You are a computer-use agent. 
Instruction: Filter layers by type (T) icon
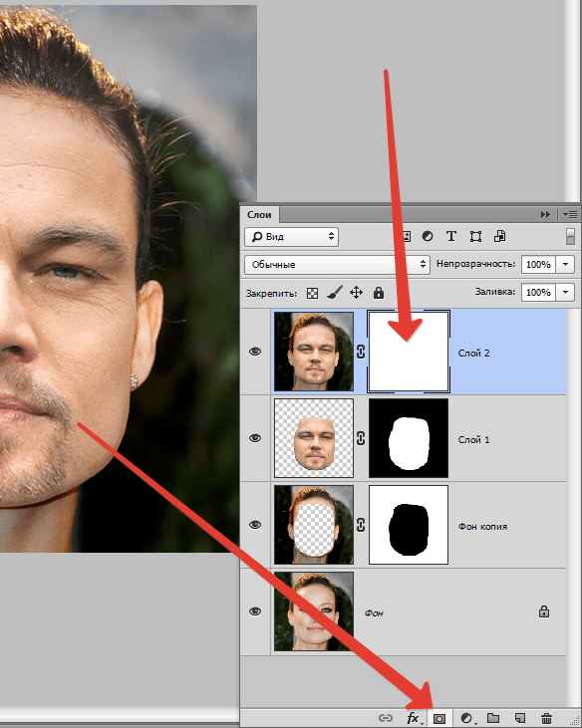(451, 236)
